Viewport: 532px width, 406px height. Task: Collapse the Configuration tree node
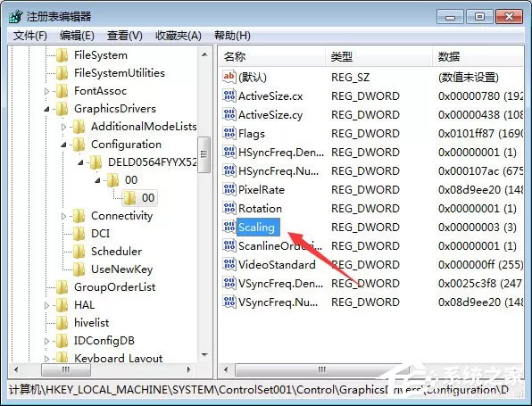63,145
